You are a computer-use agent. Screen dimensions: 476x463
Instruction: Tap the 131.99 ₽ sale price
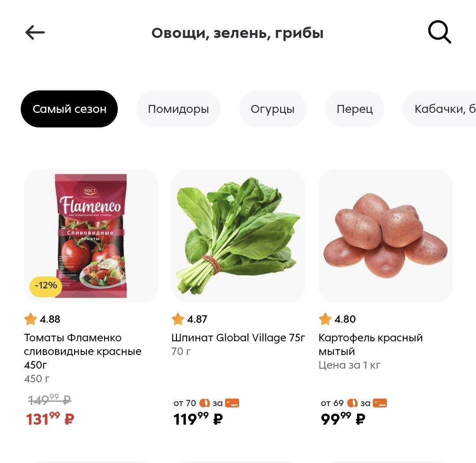(x=50, y=418)
